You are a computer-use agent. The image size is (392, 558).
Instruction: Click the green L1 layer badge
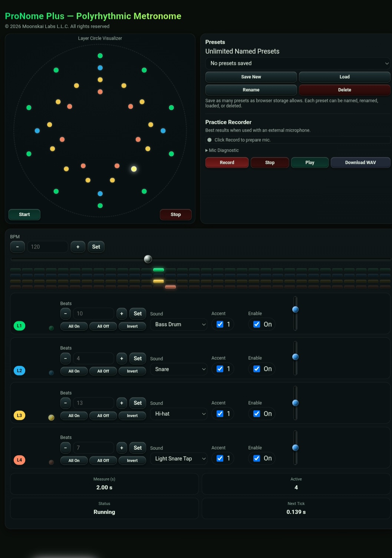tap(19, 326)
